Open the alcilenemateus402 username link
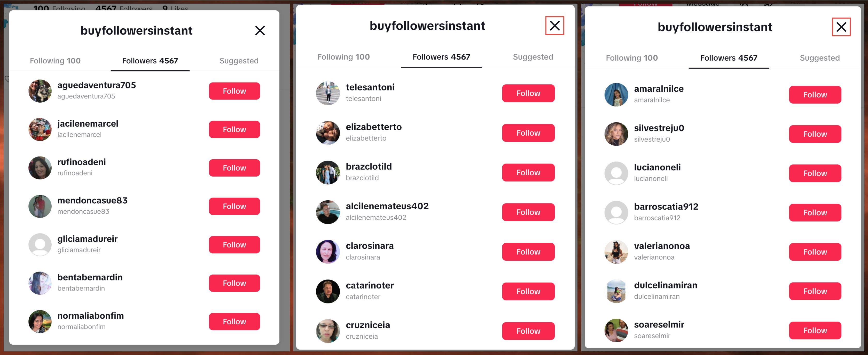The width and height of the screenshot is (868, 355). click(x=387, y=206)
